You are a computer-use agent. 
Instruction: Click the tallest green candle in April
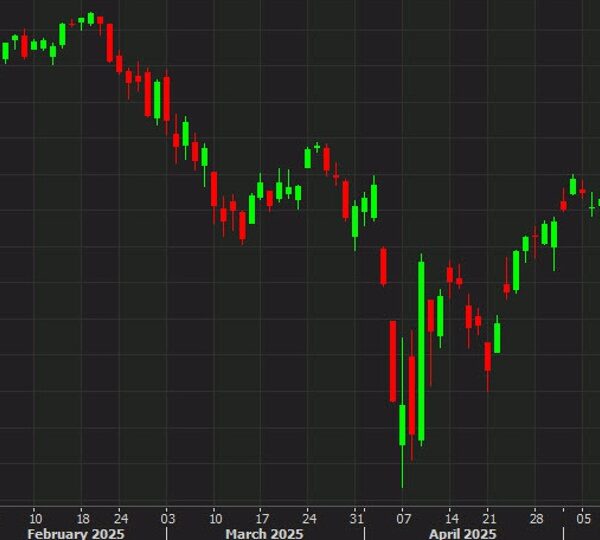[421, 350]
